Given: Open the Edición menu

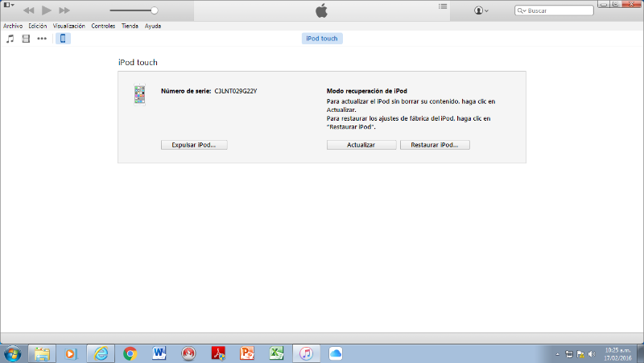Looking at the screenshot, I should pyautogui.click(x=37, y=26).
